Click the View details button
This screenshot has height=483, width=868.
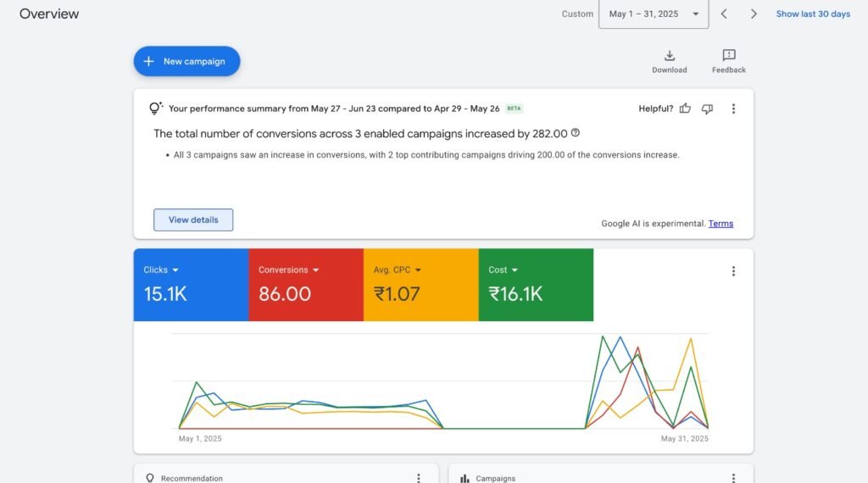click(193, 219)
